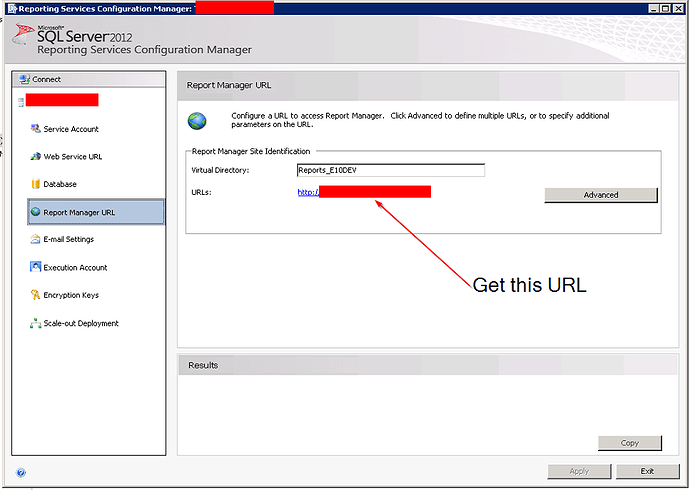Image resolution: width=690 pixels, height=490 pixels.
Task: Click the Web Service URL icon
Action: (36, 156)
